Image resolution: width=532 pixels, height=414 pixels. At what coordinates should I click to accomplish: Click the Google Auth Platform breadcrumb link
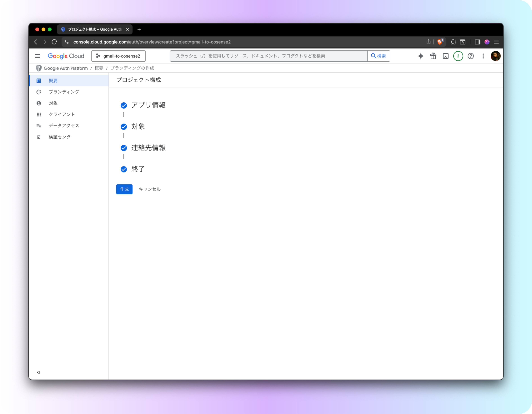66,68
